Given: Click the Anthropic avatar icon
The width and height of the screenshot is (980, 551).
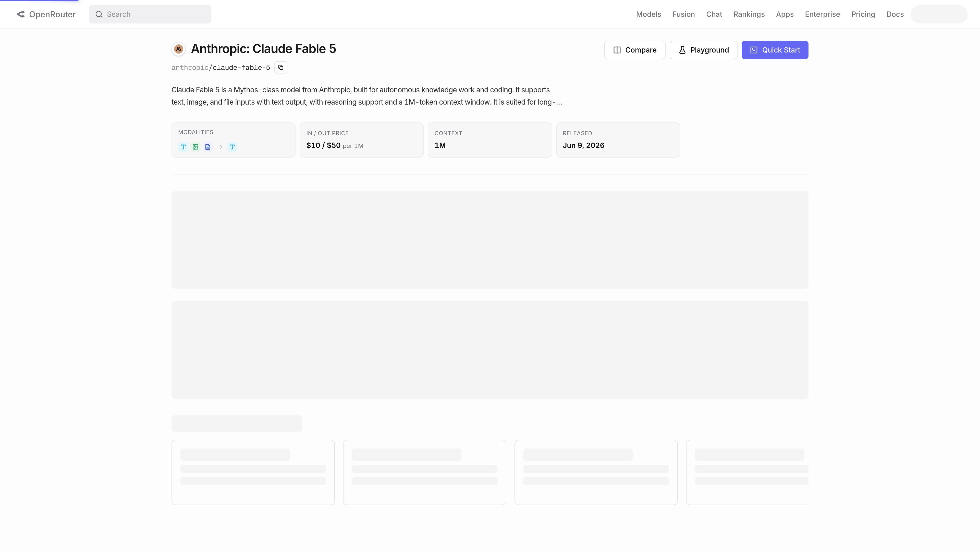Looking at the screenshot, I should [x=178, y=49].
